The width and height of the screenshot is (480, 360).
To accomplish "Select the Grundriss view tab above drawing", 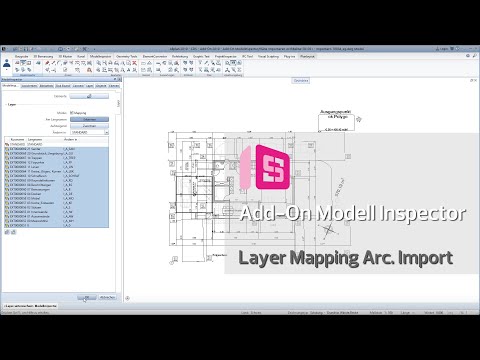I will click(x=301, y=80).
